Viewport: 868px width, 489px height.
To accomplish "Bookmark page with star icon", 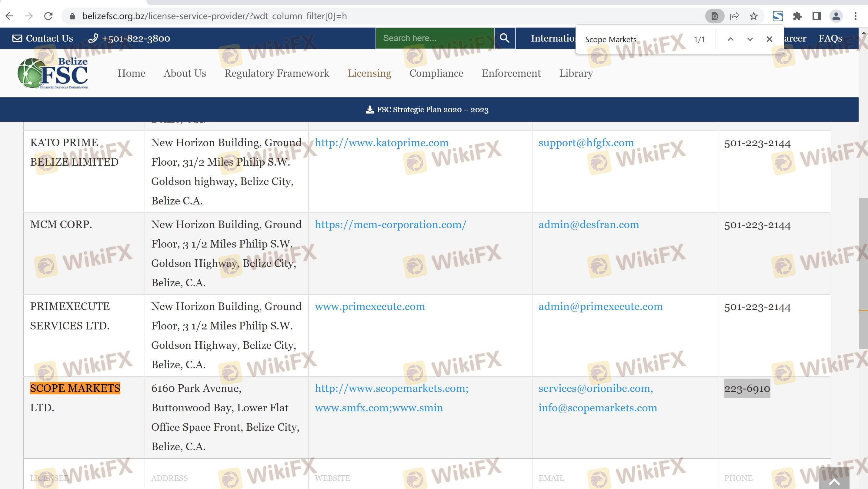I will [x=754, y=16].
